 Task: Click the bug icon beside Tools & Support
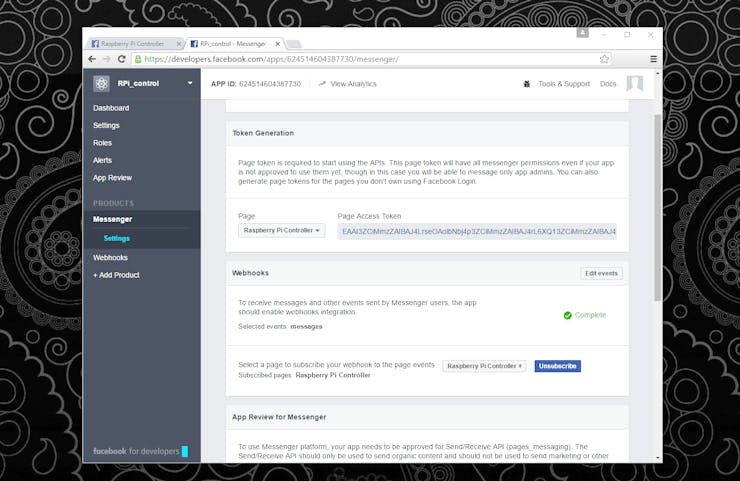(x=527, y=84)
